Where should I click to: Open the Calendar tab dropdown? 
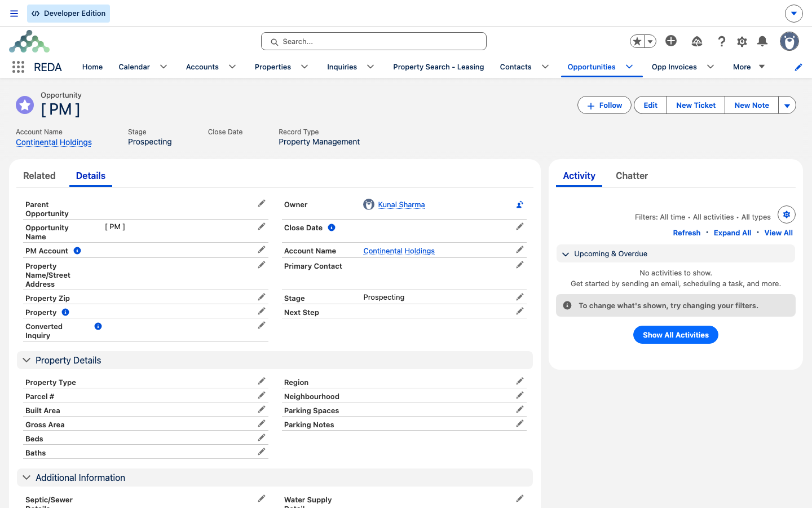(x=164, y=67)
